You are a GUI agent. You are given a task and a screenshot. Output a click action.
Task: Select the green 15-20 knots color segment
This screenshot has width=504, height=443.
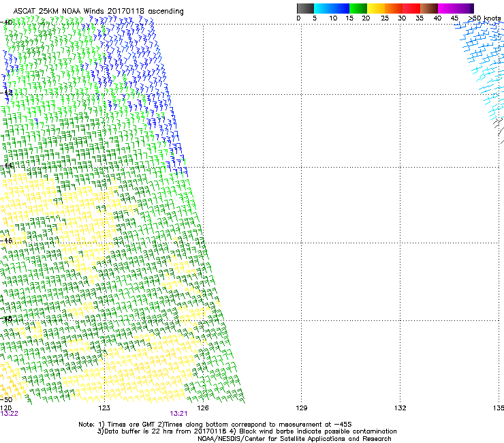358,8
